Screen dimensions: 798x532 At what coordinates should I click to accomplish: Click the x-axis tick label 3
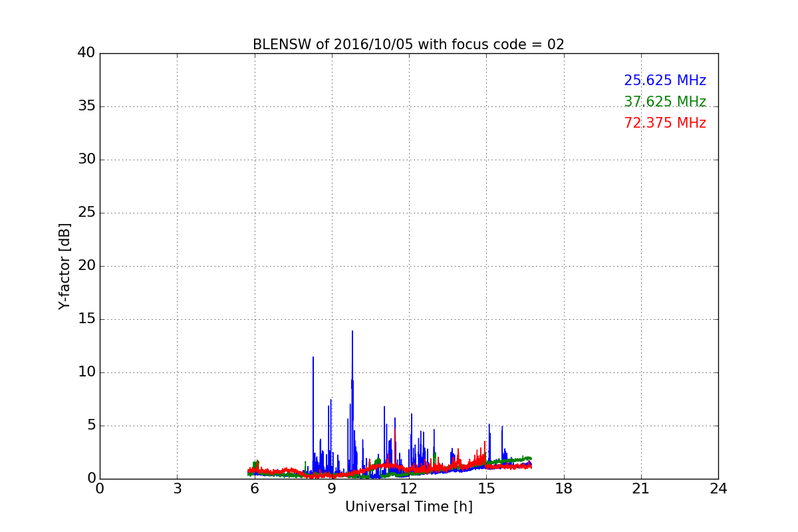coord(177,488)
